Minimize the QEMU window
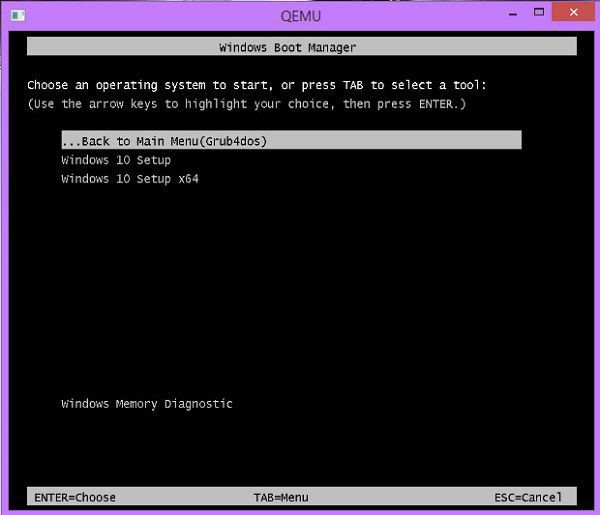Viewport: 600px width, 515px height. [x=513, y=13]
